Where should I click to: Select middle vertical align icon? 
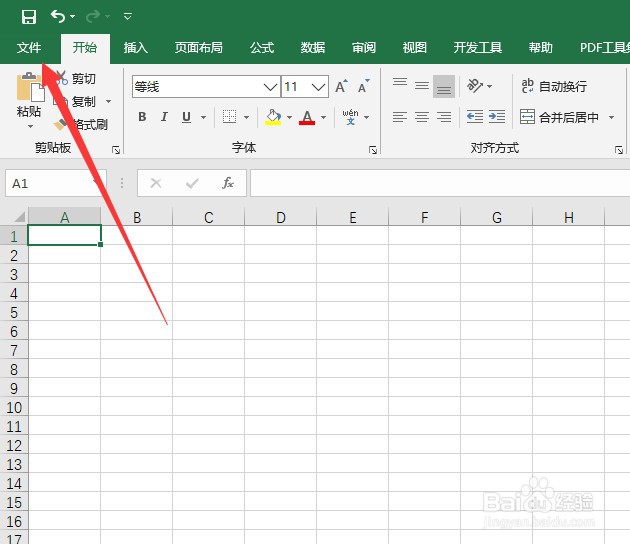point(422,86)
